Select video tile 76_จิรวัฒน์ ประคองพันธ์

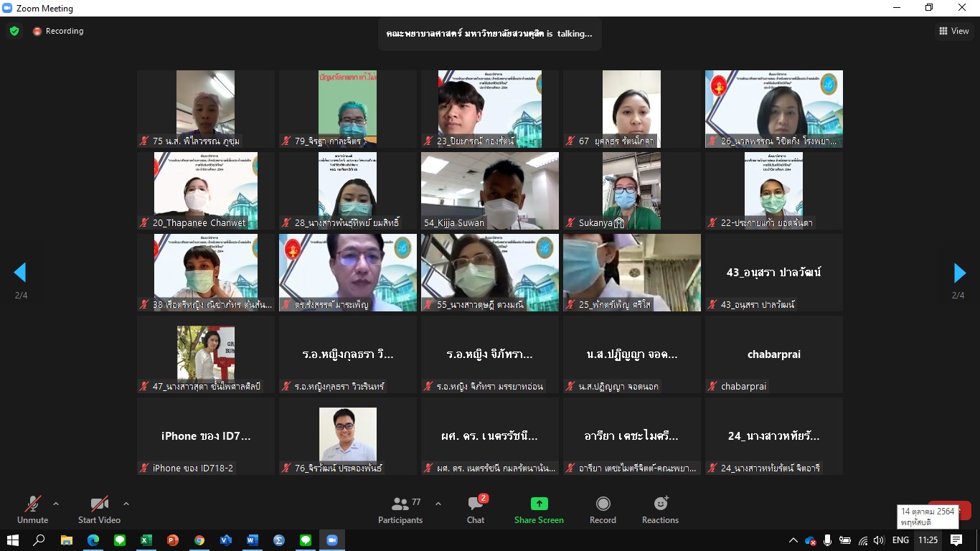pyautogui.click(x=348, y=436)
